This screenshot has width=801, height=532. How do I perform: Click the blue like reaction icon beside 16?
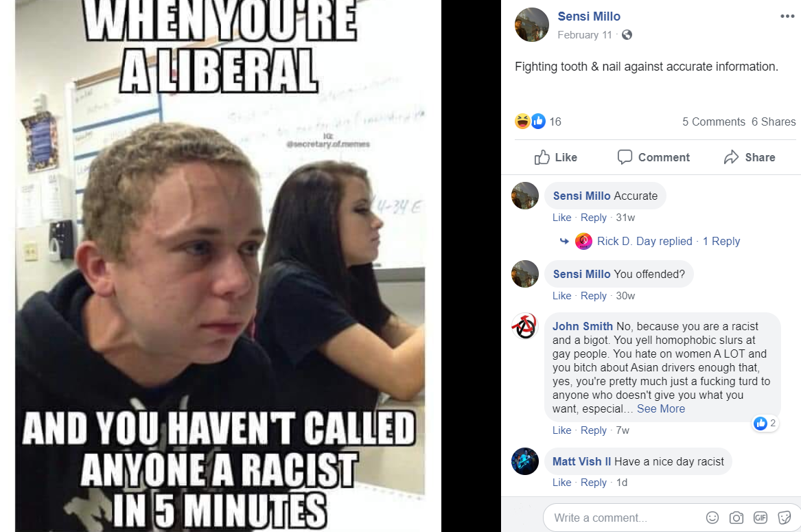(538, 121)
